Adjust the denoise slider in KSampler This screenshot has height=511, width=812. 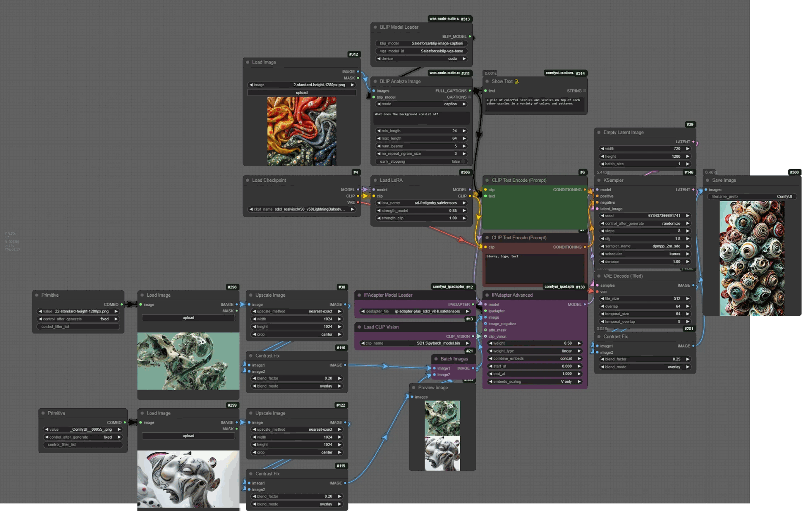coord(645,262)
